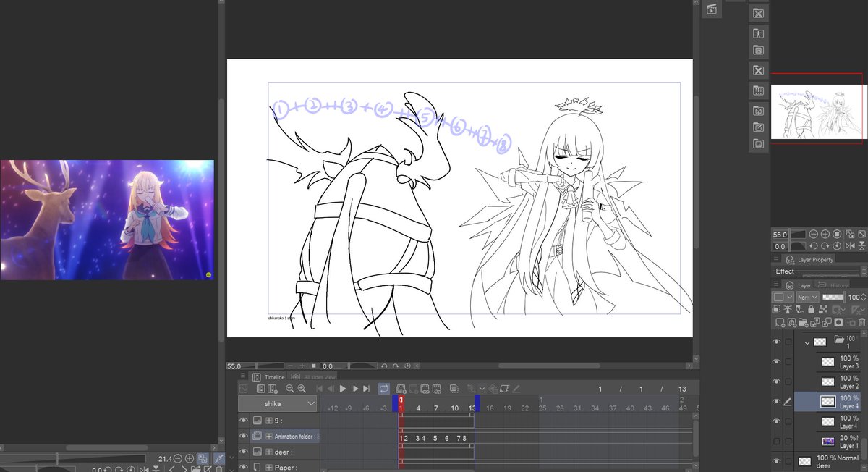Viewport: 868px width, 472px height.
Task: Expand Animation folder track in timeline
Action: [x=269, y=436]
